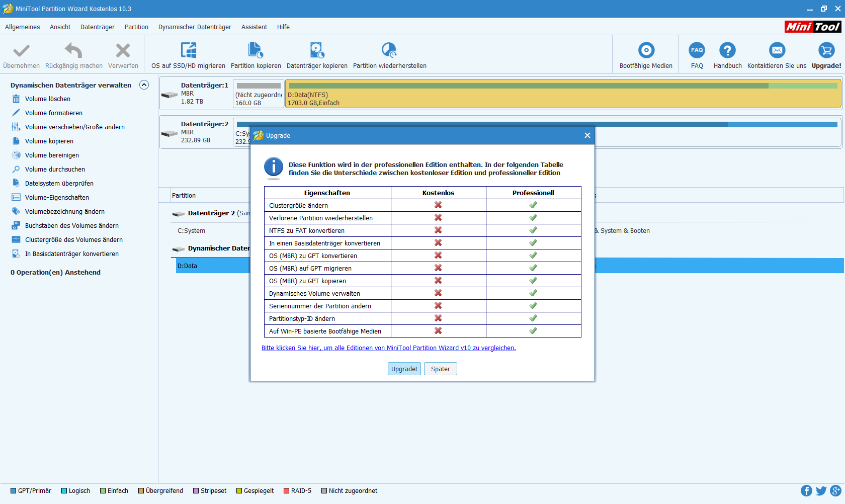Select Volume bereinigen action
The width and height of the screenshot is (845, 504).
(x=52, y=155)
